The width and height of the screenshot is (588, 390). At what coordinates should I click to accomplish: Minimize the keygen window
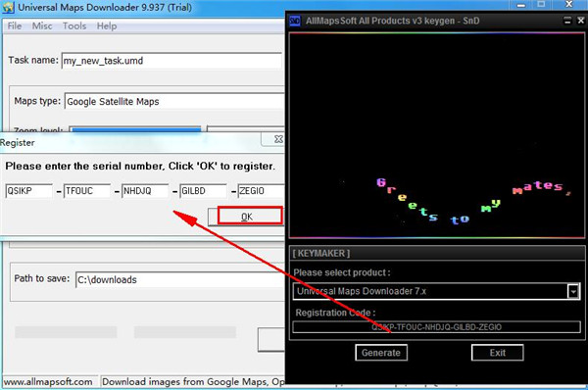coord(567,21)
